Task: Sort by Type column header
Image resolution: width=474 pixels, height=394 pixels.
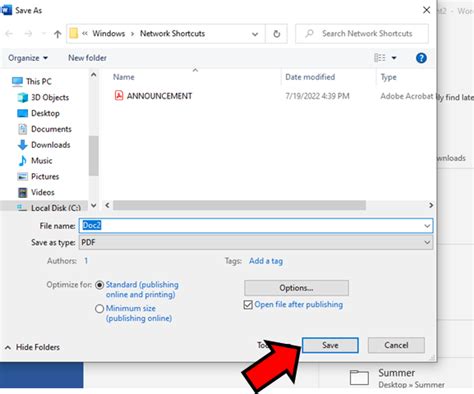Action: [x=389, y=77]
